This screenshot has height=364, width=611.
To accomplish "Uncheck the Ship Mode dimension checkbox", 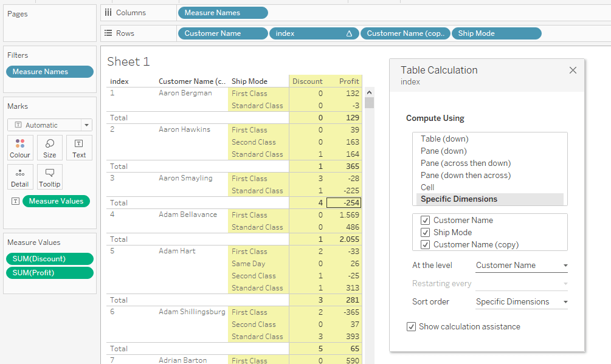I will [x=426, y=233].
